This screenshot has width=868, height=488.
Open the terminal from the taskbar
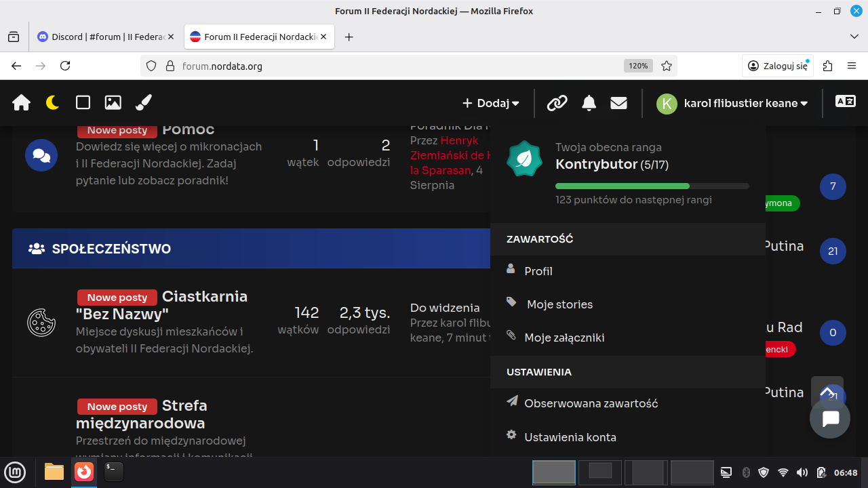pyautogui.click(x=113, y=472)
